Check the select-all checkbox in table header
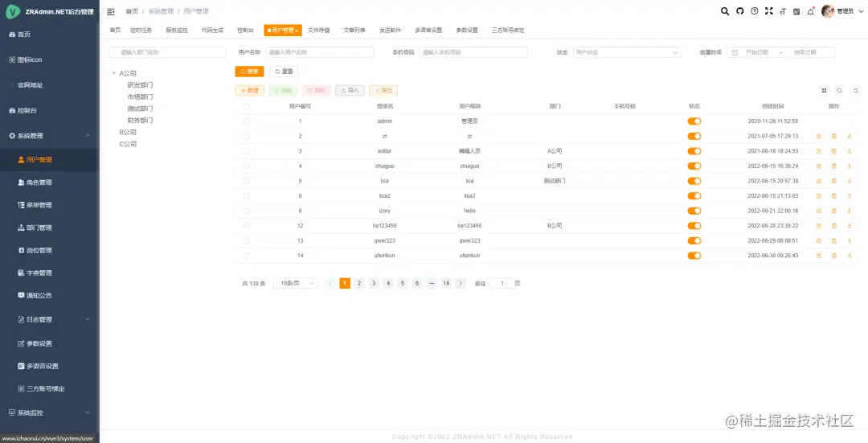Image resolution: width=868 pixels, height=443 pixels. pos(247,106)
